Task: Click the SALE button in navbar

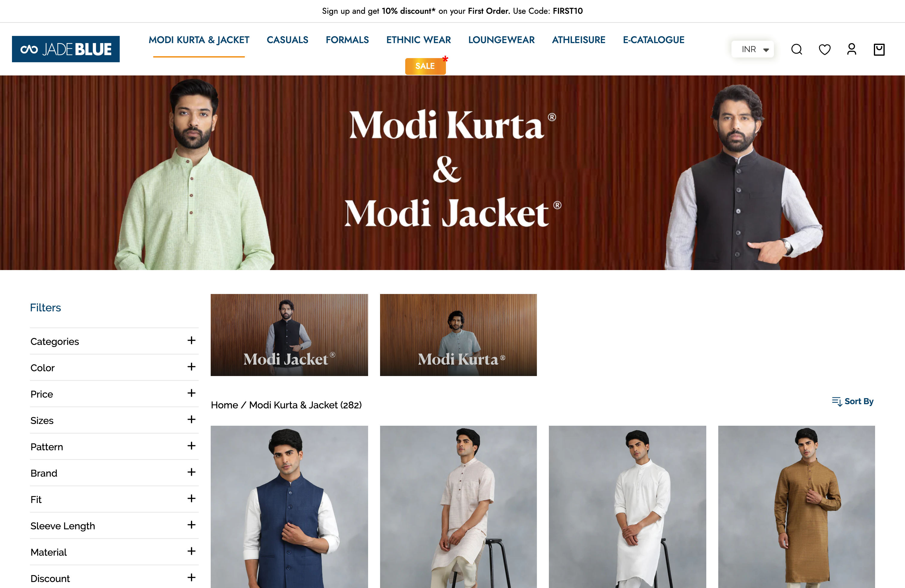Action: [x=424, y=65]
